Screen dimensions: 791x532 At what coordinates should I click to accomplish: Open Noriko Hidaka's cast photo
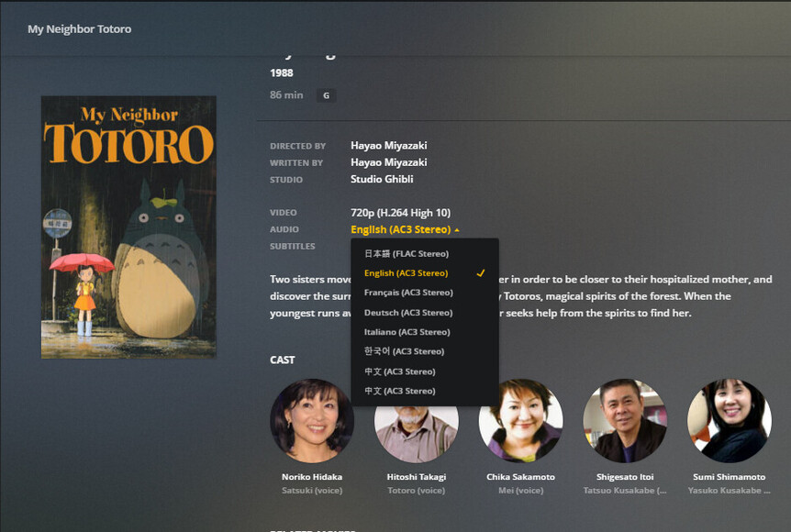coord(312,421)
